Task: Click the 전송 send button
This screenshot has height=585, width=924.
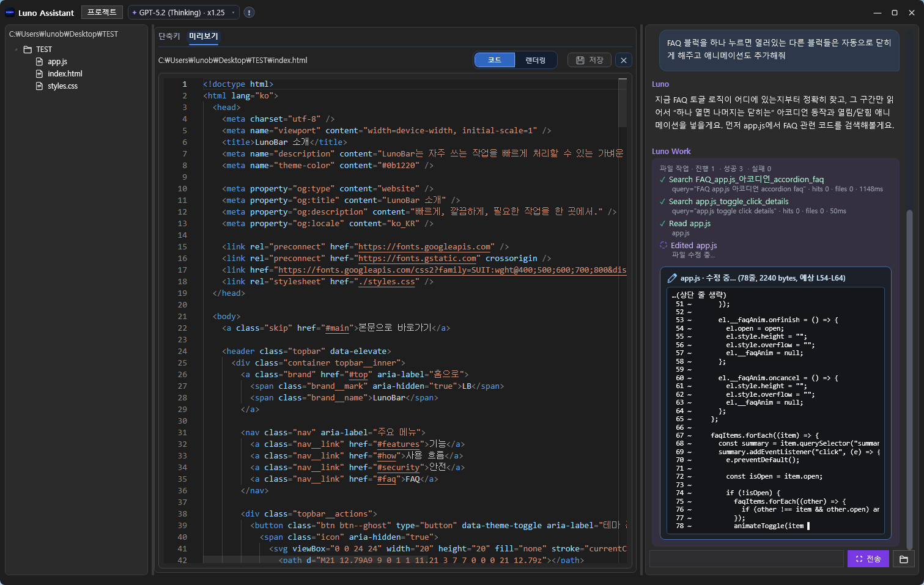Action: click(x=868, y=559)
